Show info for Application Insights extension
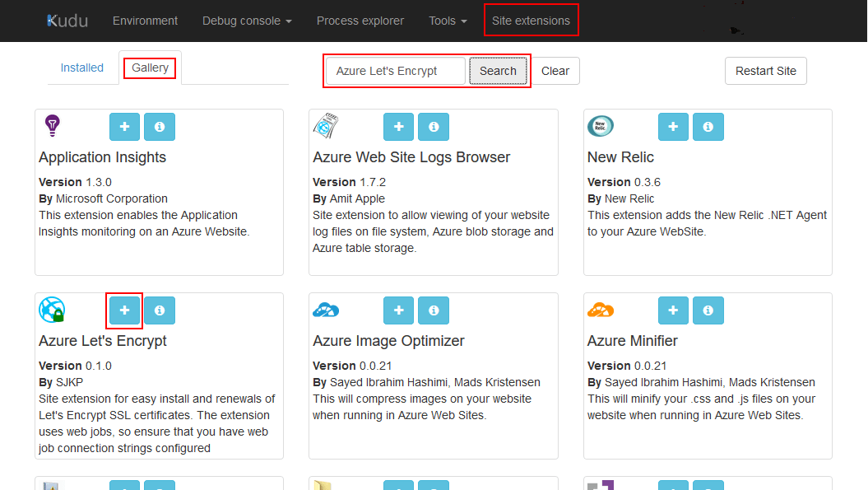The height and width of the screenshot is (490, 868). [x=160, y=127]
